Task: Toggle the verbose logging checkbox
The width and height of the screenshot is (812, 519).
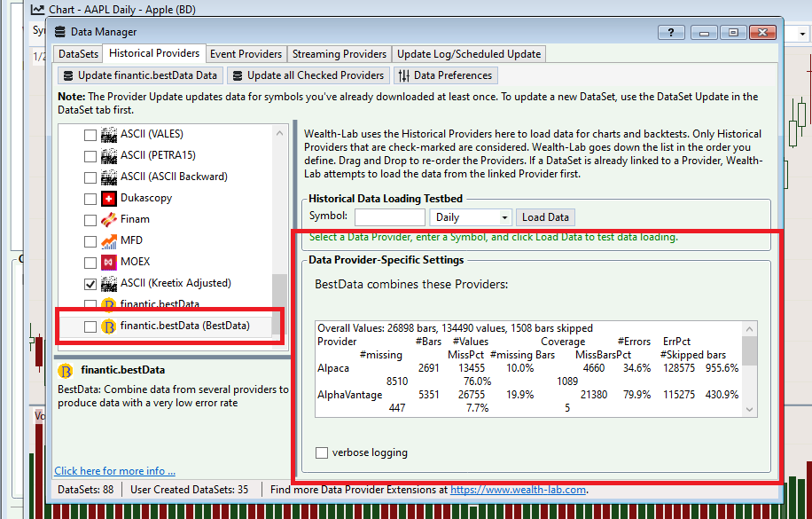Action: (322, 452)
